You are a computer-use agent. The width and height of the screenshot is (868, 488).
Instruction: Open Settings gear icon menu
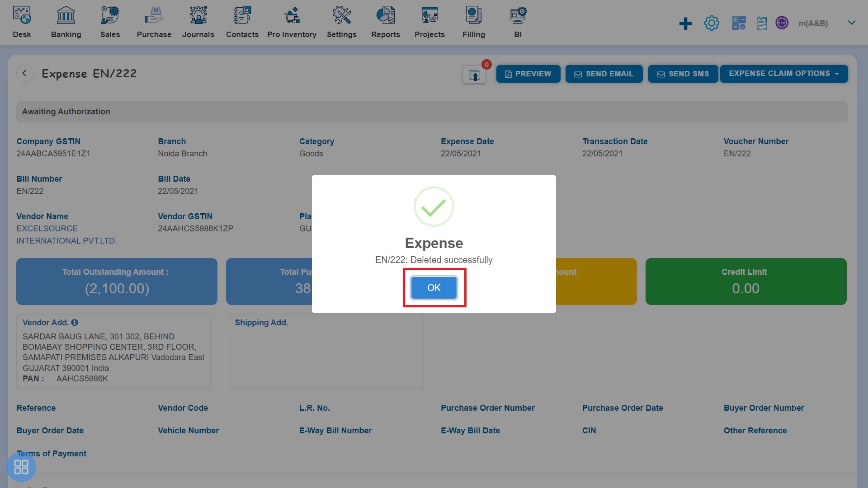click(x=712, y=22)
